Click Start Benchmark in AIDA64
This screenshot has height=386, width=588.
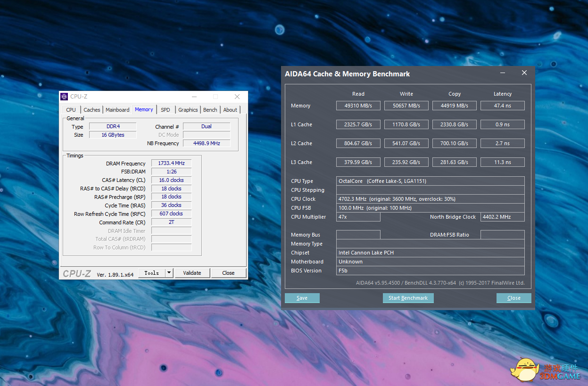(408, 298)
